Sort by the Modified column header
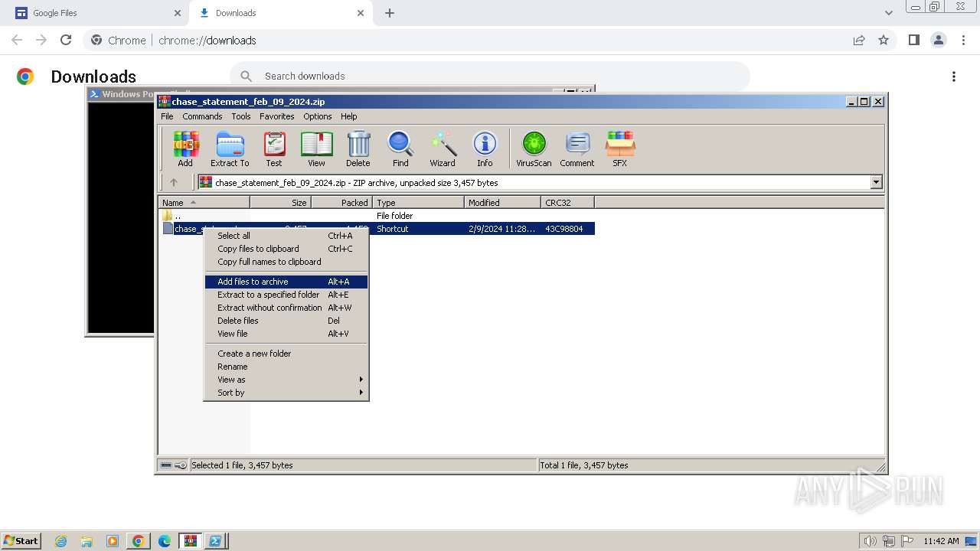The height and width of the screenshot is (551, 980). 503,203
